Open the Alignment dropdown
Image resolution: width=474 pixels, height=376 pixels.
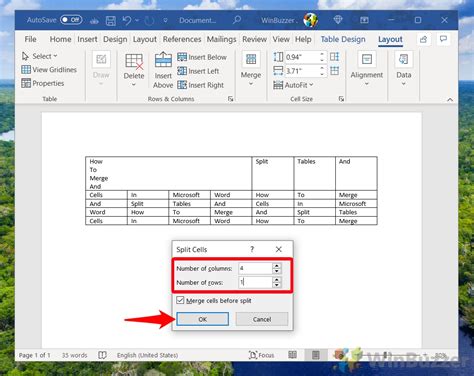[x=367, y=69]
